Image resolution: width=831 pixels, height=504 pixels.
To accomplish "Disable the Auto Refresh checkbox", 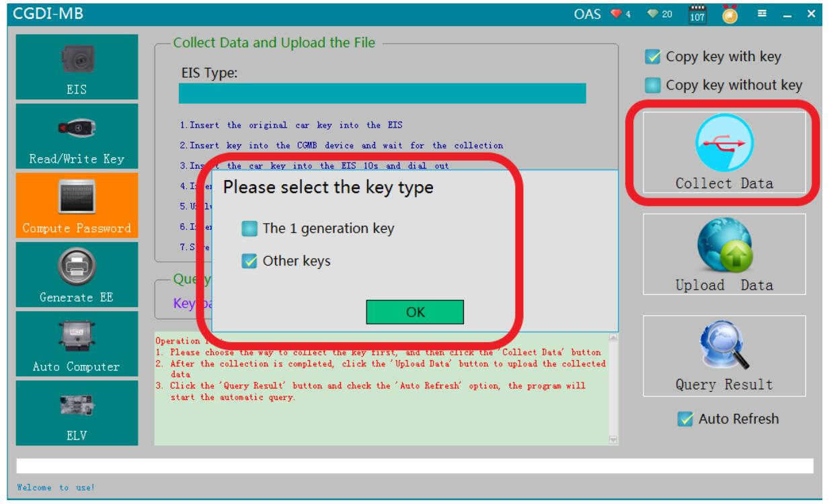I will (685, 419).
